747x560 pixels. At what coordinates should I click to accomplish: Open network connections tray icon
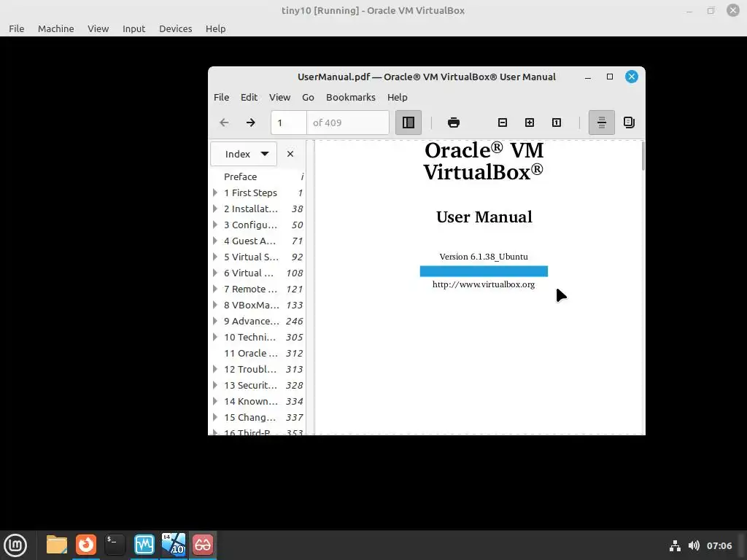(x=675, y=545)
